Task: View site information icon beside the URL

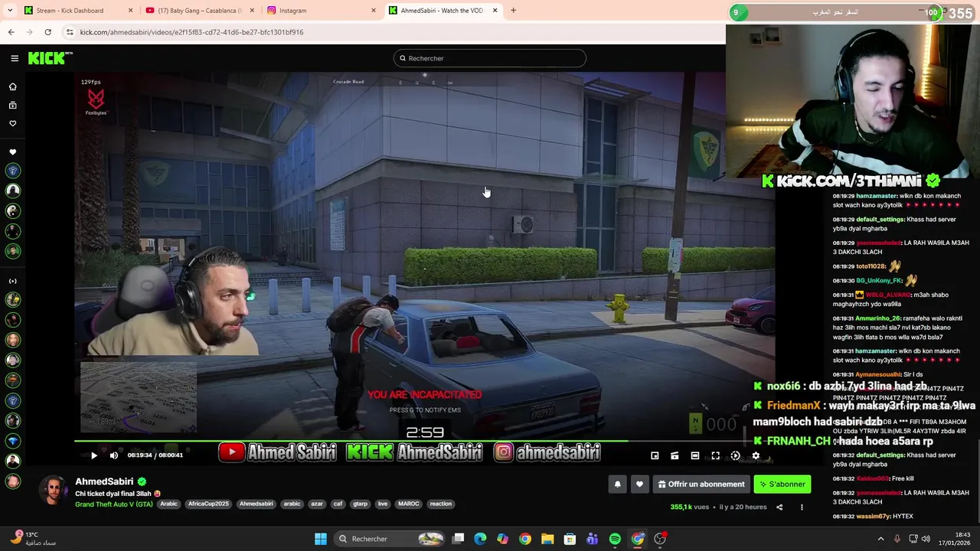Action: click(x=70, y=32)
